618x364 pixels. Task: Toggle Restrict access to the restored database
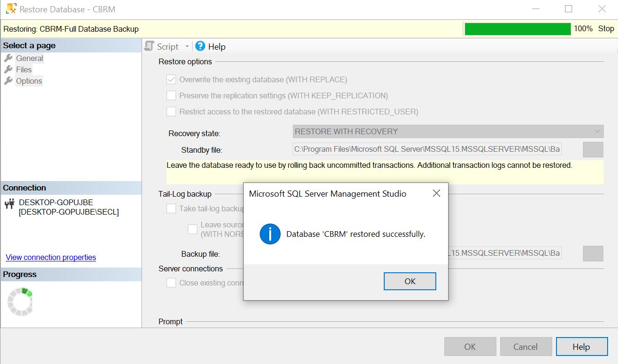pos(171,112)
